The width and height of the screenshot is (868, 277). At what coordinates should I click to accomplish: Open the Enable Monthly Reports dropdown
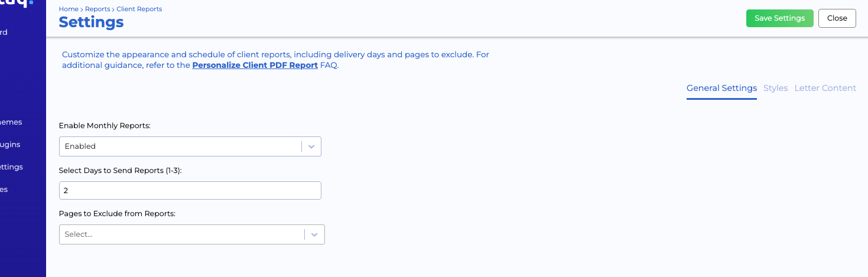[x=180, y=146]
